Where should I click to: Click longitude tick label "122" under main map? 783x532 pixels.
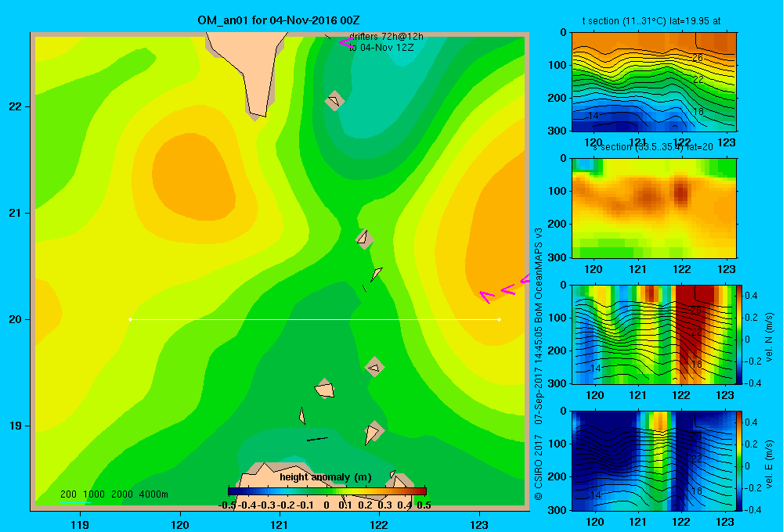click(379, 524)
